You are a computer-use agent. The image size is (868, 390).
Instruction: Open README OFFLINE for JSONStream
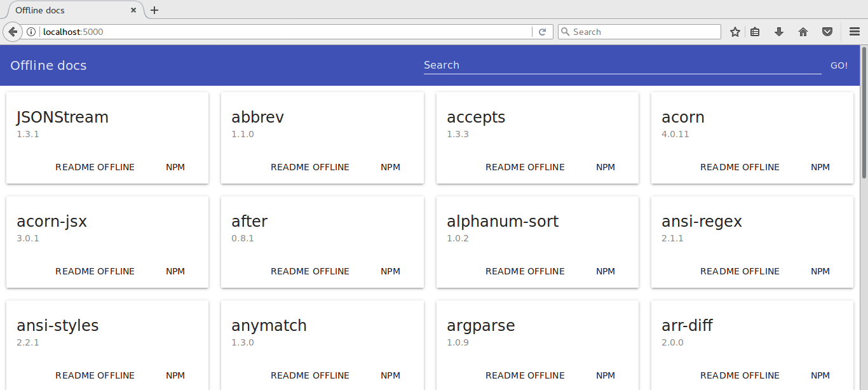pyautogui.click(x=95, y=167)
